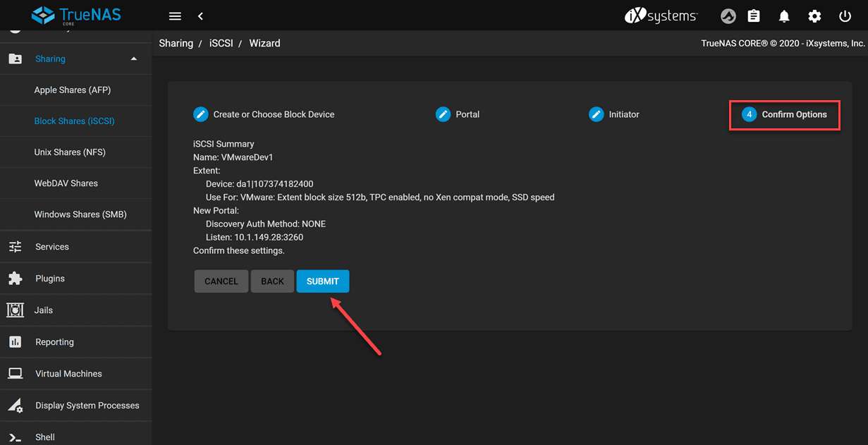This screenshot has width=868, height=445.
Task: Show alerts via the bell icon
Action: (x=784, y=16)
